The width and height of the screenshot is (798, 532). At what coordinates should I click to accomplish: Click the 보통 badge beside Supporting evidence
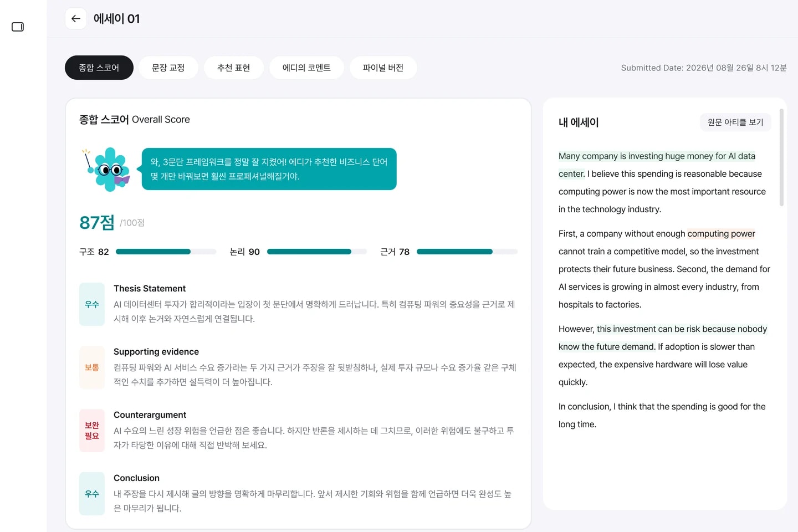pyautogui.click(x=92, y=367)
